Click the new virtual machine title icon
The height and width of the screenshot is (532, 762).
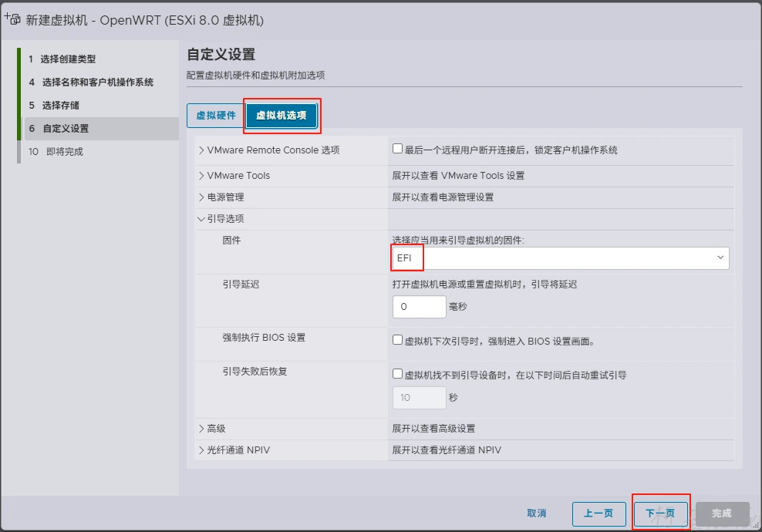(x=12, y=20)
